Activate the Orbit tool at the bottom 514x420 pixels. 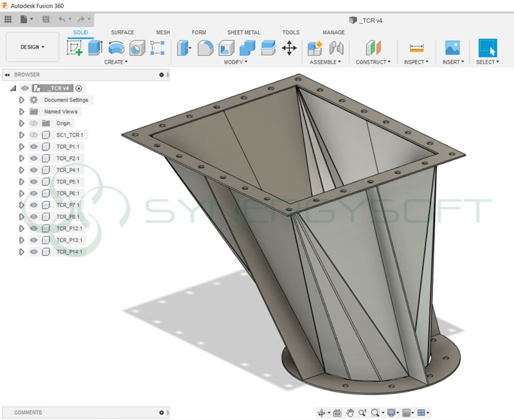click(x=321, y=414)
